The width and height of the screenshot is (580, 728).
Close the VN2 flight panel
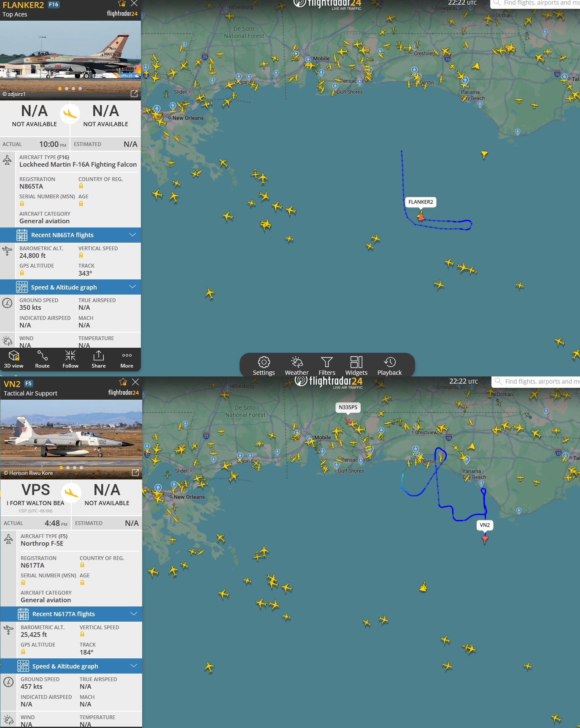point(135,382)
